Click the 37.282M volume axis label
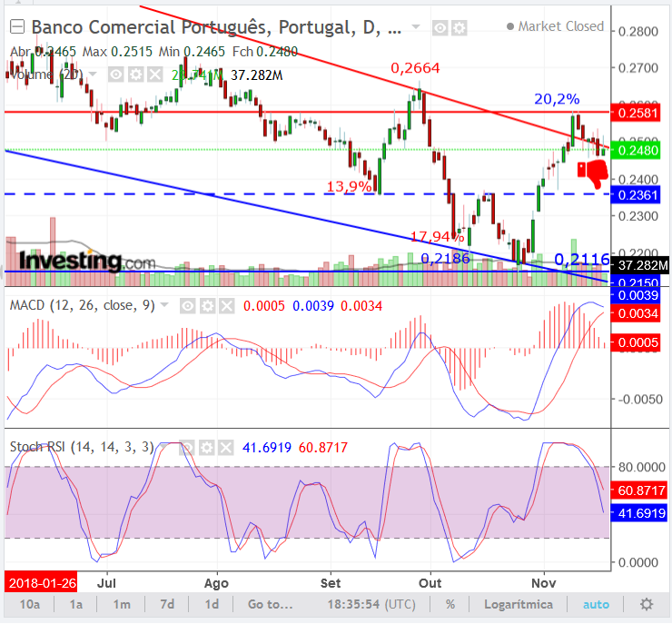The width and height of the screenshot is (672, 624). click(639, 265)
